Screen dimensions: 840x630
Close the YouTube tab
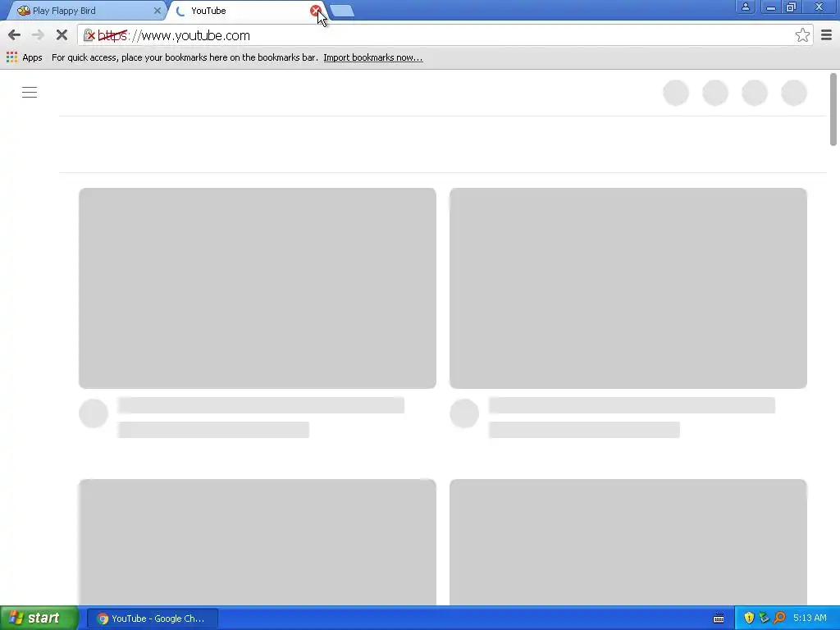point(316,11)
